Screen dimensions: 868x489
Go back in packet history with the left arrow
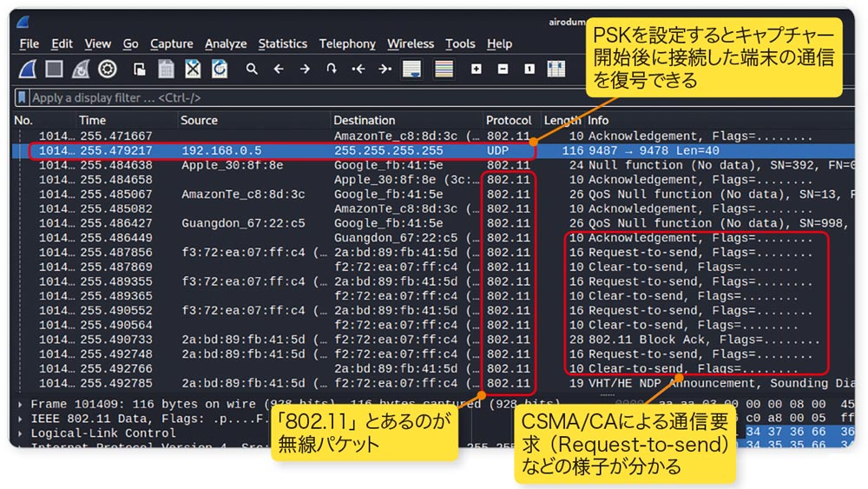coord(279,69)
